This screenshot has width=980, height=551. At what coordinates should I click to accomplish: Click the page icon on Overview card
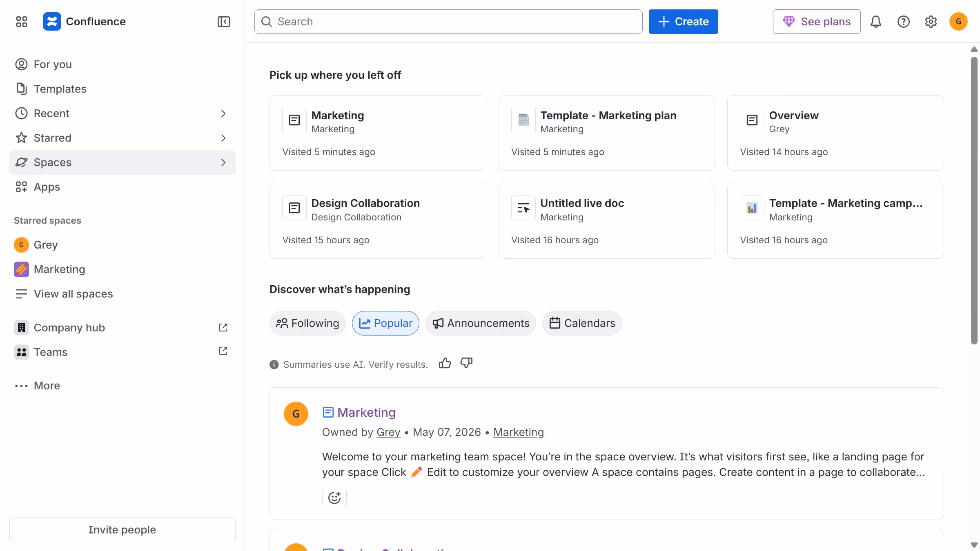pos(752,120)
